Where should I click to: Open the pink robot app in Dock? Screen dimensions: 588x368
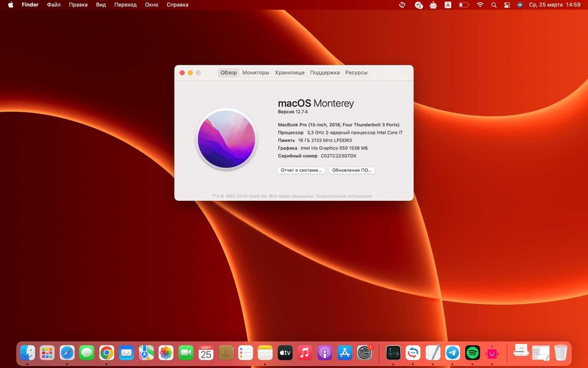(x=492, y=353)
